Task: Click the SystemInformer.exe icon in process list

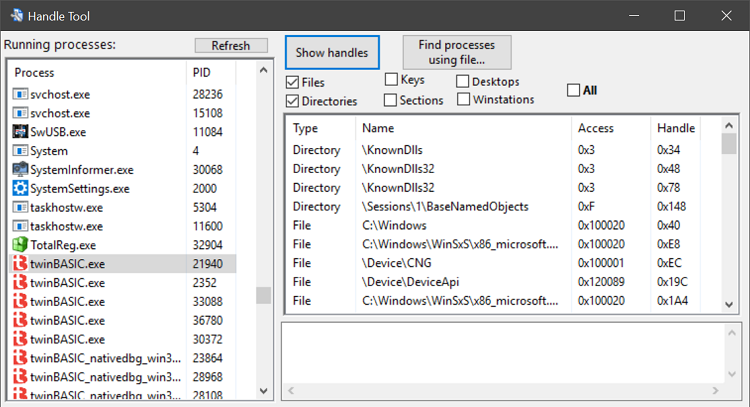Action: [20, 169]
